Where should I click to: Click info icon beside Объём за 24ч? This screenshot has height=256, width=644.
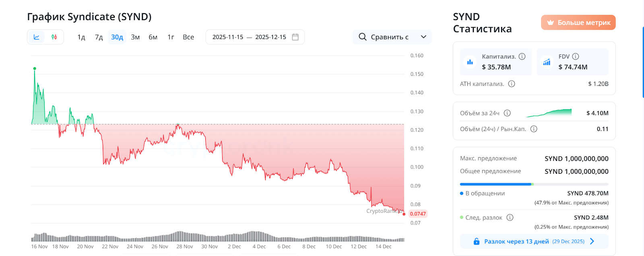(507, 113)
